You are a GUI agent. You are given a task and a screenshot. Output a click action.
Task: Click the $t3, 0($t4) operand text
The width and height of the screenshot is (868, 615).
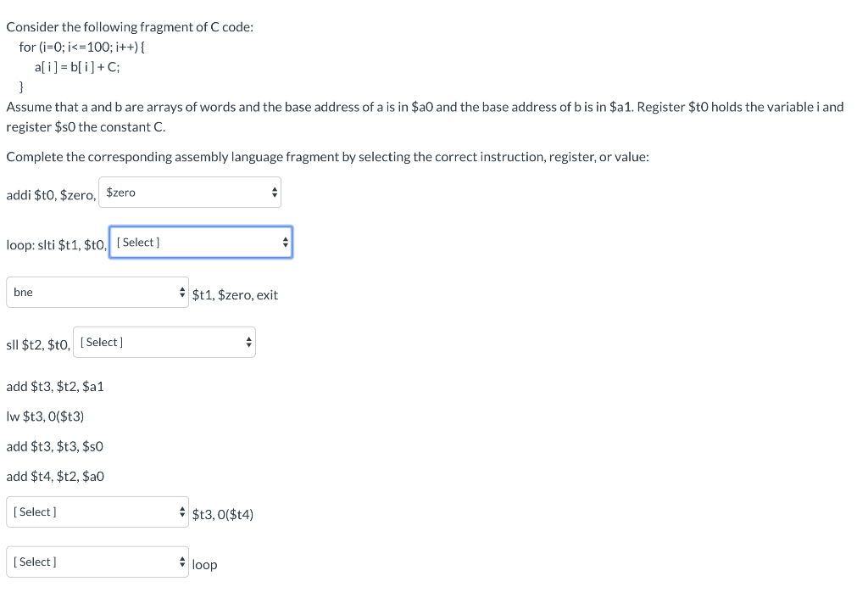pyautogui.click(x=222, y=514)
